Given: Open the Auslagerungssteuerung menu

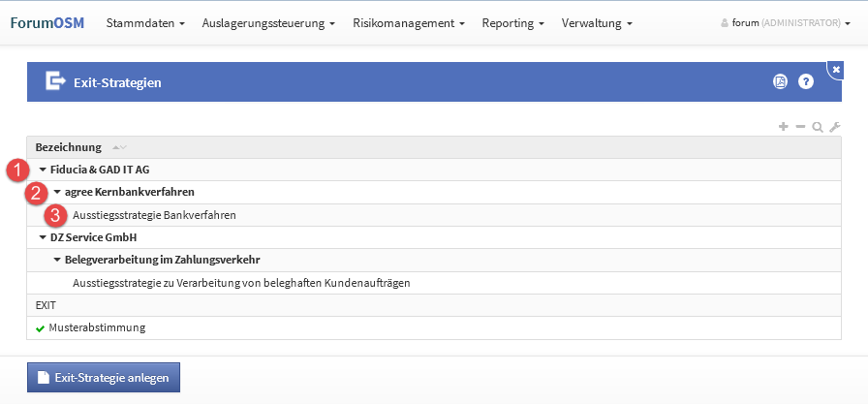Looking at the screenshot, I should [269, 22].
